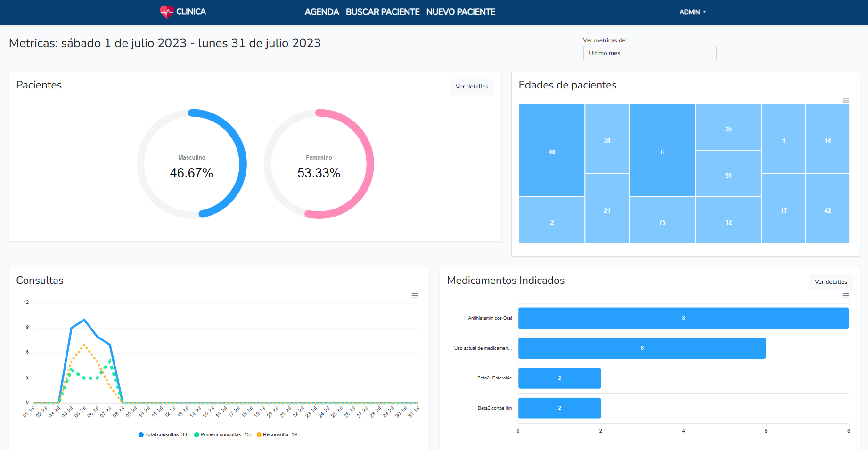The width and height of the screenshot is (868, 450).
Task: Select treemap tile for age 14
Action: pyautogui.click(x=827, y=138)
